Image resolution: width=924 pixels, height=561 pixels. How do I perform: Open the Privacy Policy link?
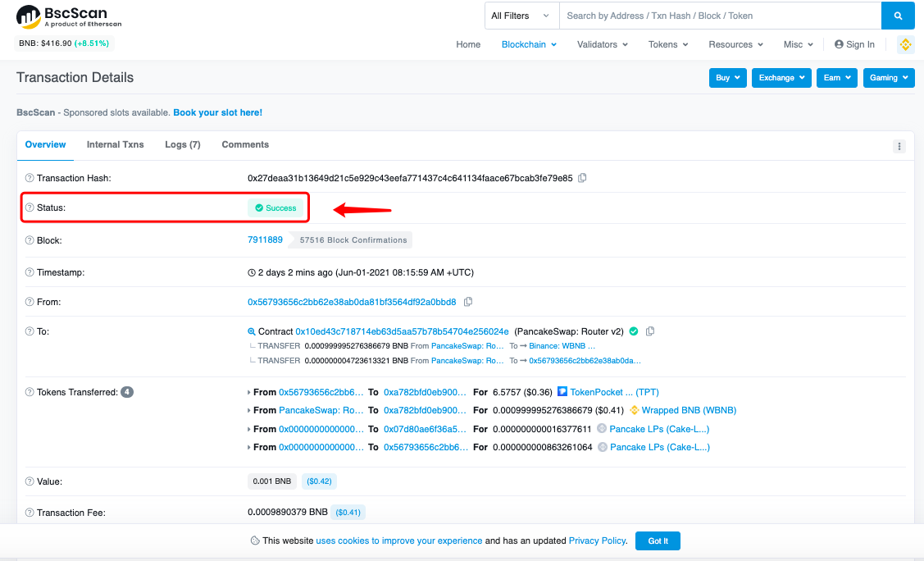click(x=597, y=540)
